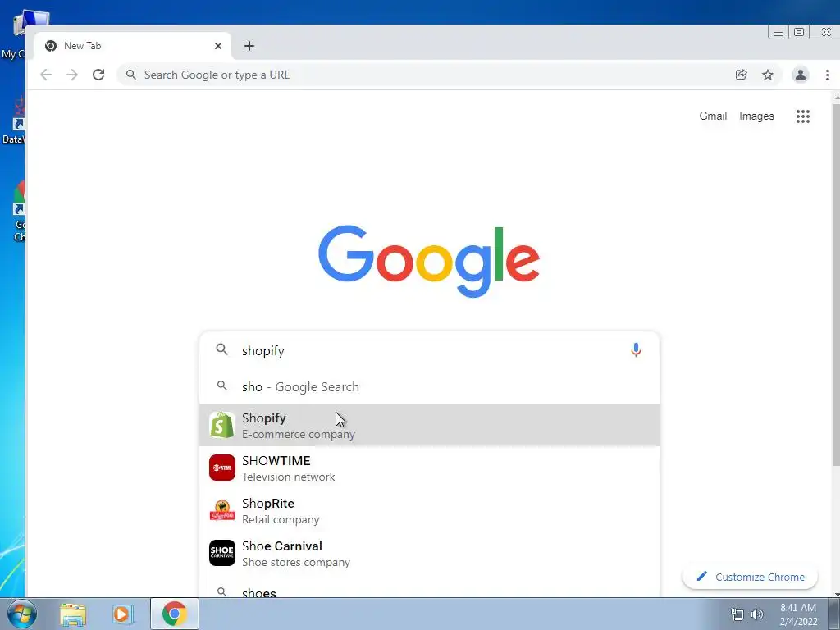Go back with the back arrow
The width and height of the screenshot is (840, 630).
tap(46, 75)
